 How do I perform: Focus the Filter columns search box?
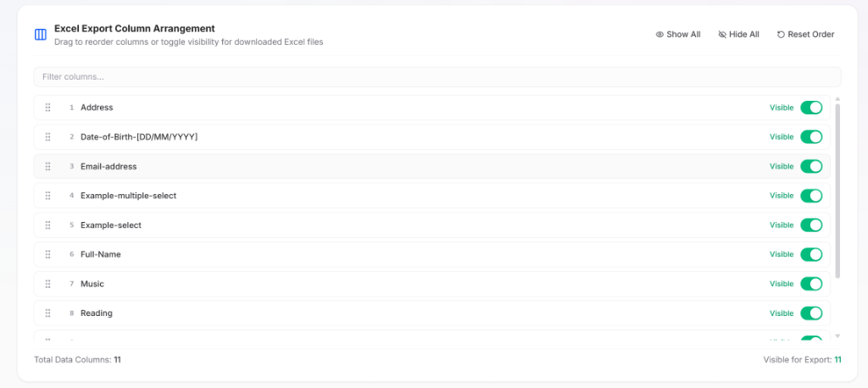[437, 77]
